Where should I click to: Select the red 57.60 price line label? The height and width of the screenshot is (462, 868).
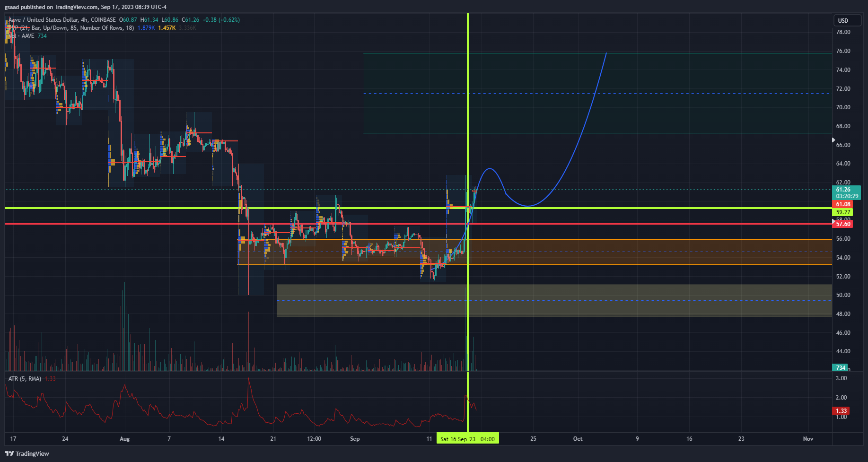[x=842, y=224]
